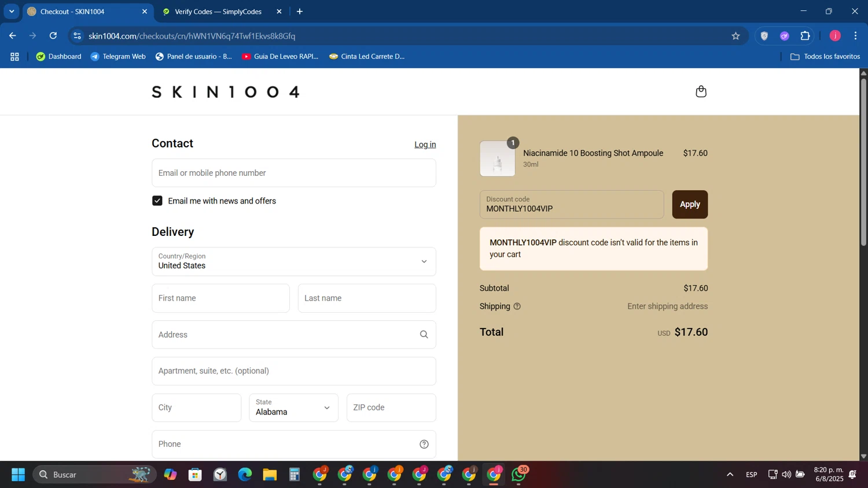868x488 pixels.
Task: Open Microsoft Edge from the taskbar
Action: [245, 475]
